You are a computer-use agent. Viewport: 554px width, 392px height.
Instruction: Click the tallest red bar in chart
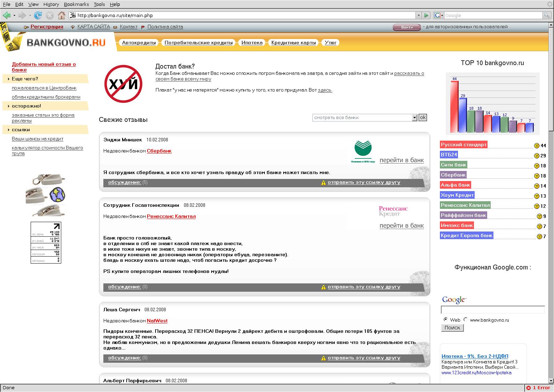pyautogui.click(x=454, y=106)
